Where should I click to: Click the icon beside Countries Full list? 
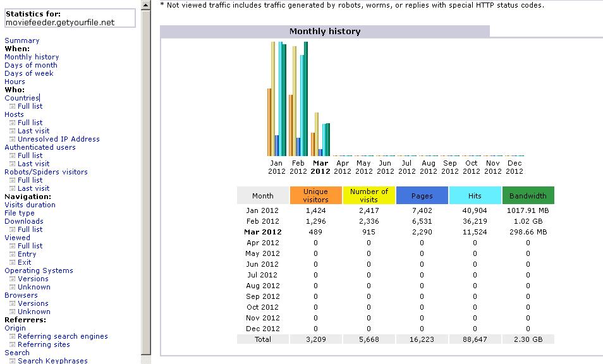click(x=12, y=106)
